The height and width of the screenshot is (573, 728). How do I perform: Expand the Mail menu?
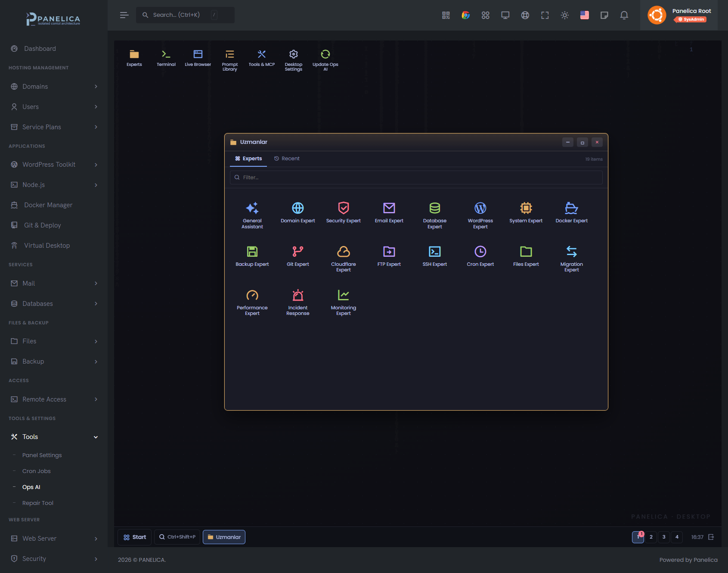pyautogui.click(x=54, y=283)
